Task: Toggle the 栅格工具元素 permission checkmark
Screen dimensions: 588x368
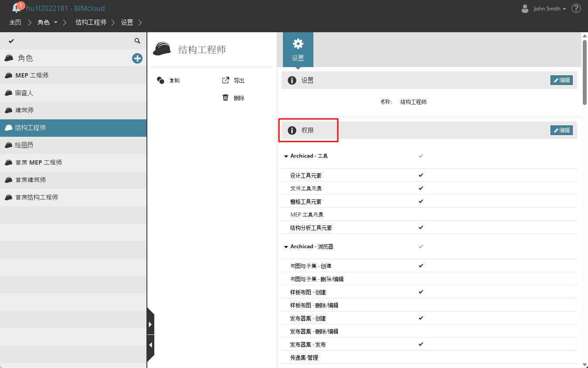Action: [x=421, y=201]
